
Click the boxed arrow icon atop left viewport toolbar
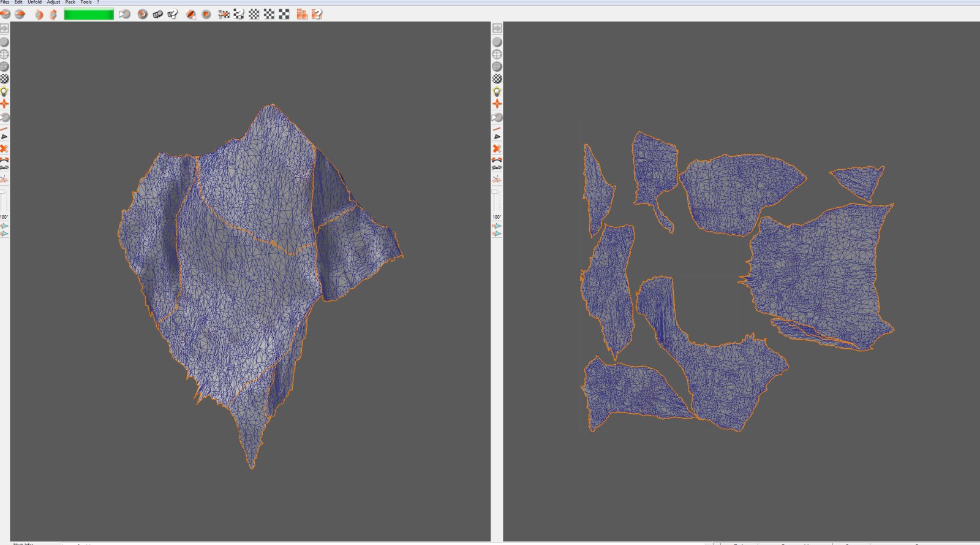click(4, 28)
